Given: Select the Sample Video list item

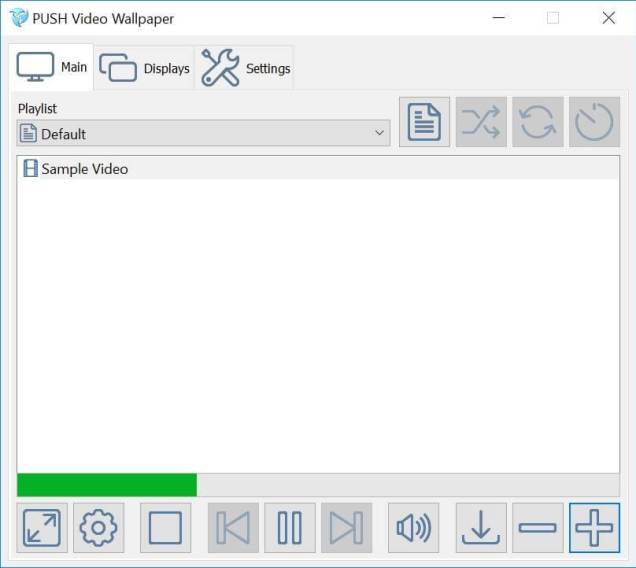Looking at the screenshot, I should click(x=318, y=169).
